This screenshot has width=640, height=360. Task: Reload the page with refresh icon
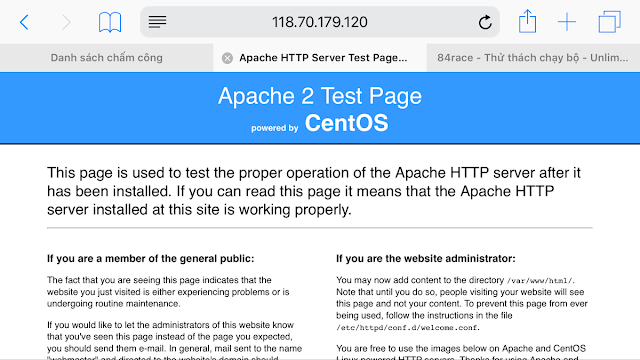pos(485,22)
